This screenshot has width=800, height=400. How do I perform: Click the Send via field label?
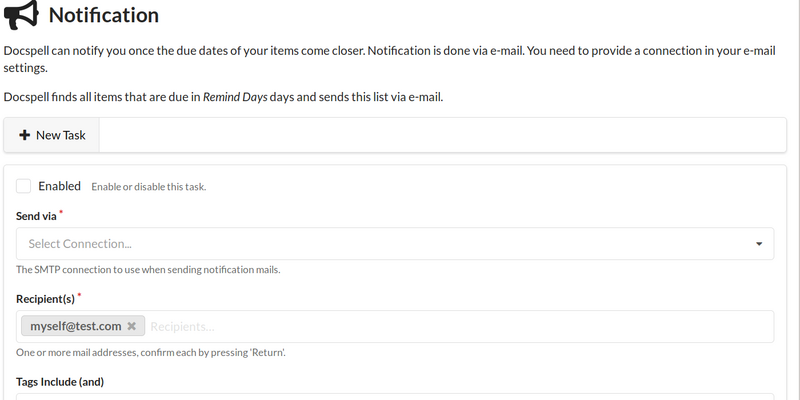point(36,215)
